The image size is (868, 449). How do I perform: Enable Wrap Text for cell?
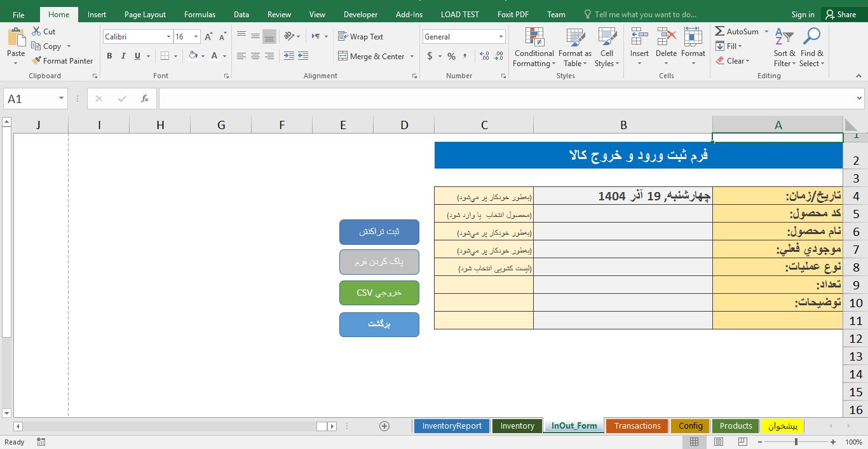point(360,36)
